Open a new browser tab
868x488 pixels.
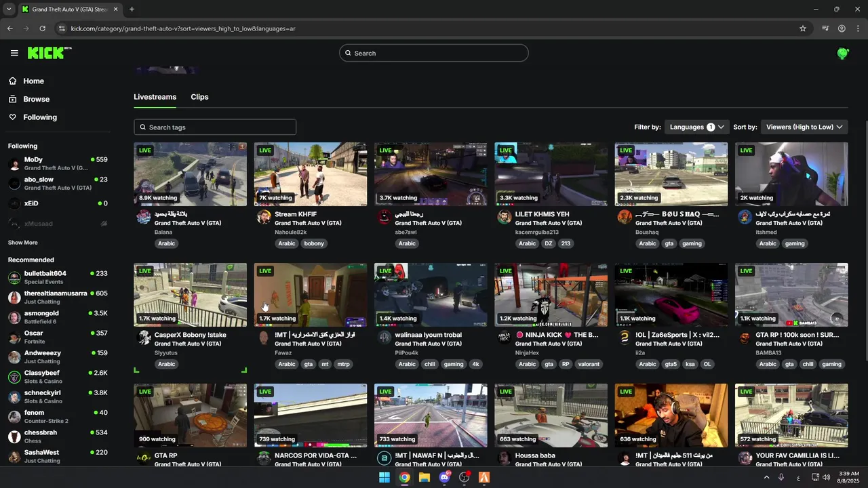tap(132, 9)
